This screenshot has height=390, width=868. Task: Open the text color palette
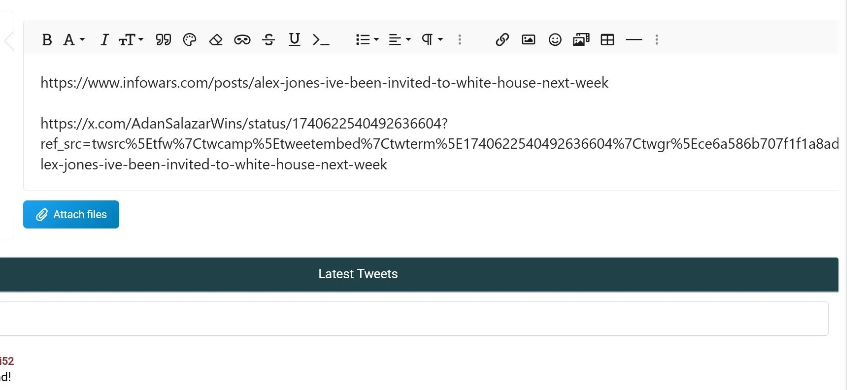[190, 40]
